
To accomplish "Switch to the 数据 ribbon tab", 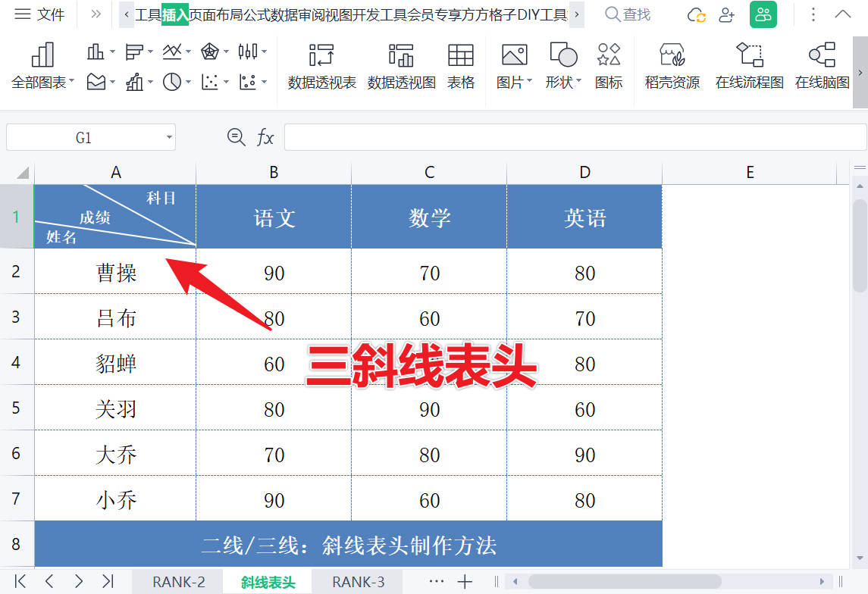I will pos(284,14).
